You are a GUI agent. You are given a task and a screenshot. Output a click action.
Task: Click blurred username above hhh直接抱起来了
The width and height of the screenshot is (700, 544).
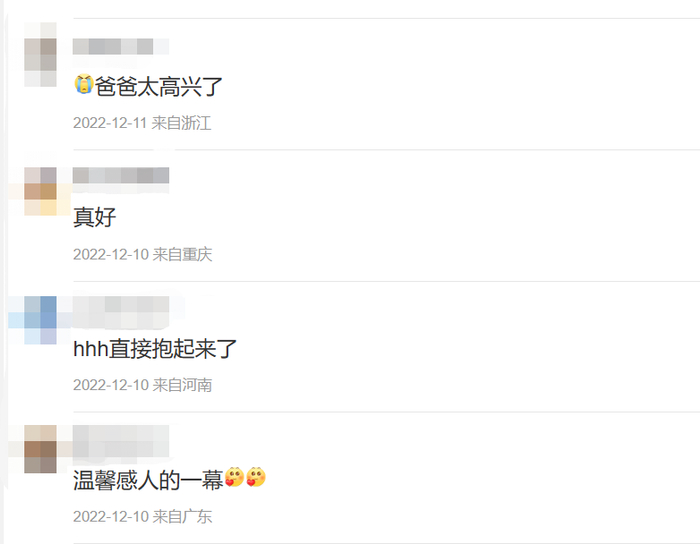pyautogui.click(x=121, y=312)
